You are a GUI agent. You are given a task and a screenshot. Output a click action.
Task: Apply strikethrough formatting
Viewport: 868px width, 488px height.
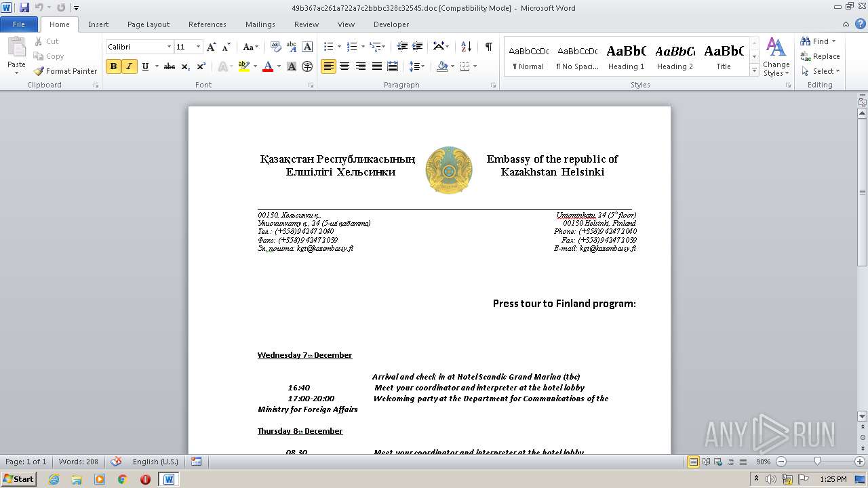(170, 66)
